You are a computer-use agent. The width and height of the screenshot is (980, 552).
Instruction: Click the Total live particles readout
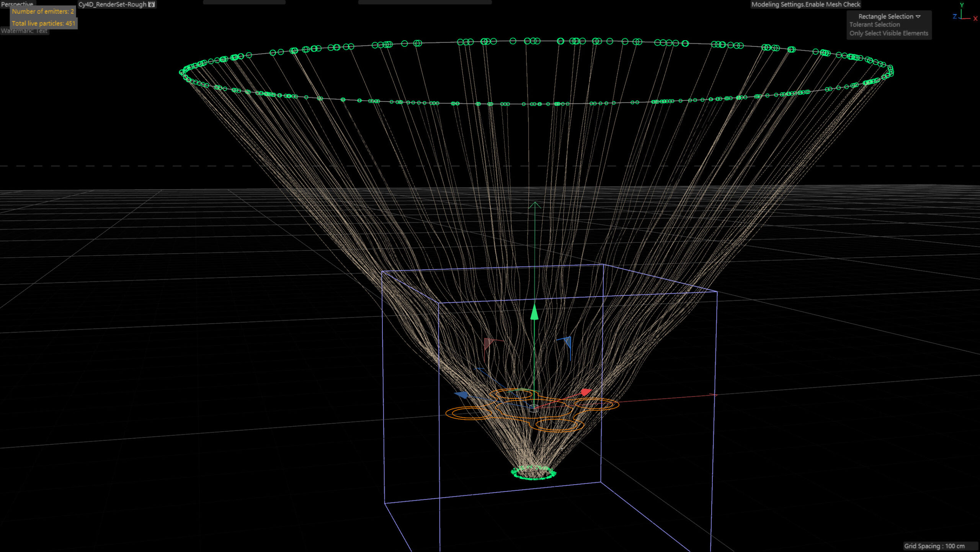click(x=43, y=23)
